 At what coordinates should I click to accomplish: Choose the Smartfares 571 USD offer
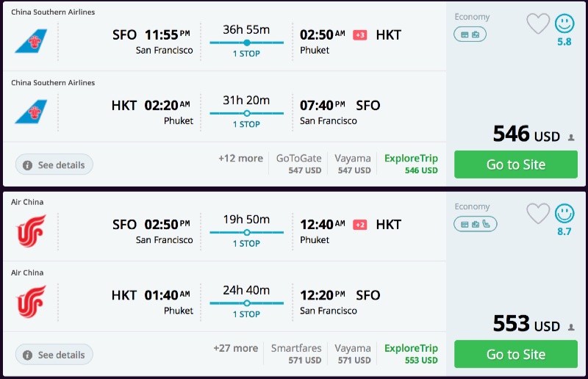296,353
